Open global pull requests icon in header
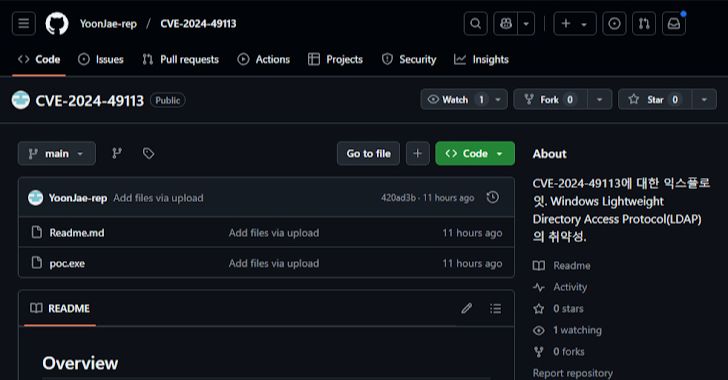The width and height of the screenshot is (728, 380). coord(644,24)
